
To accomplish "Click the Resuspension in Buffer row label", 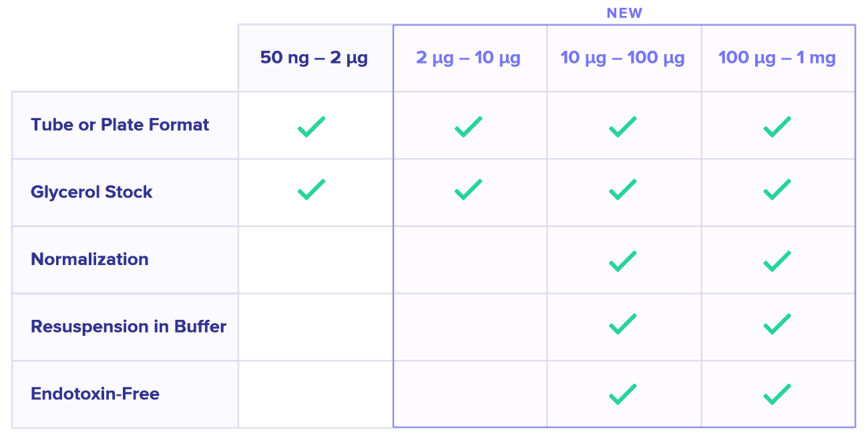I will click(x=128, y=326).
